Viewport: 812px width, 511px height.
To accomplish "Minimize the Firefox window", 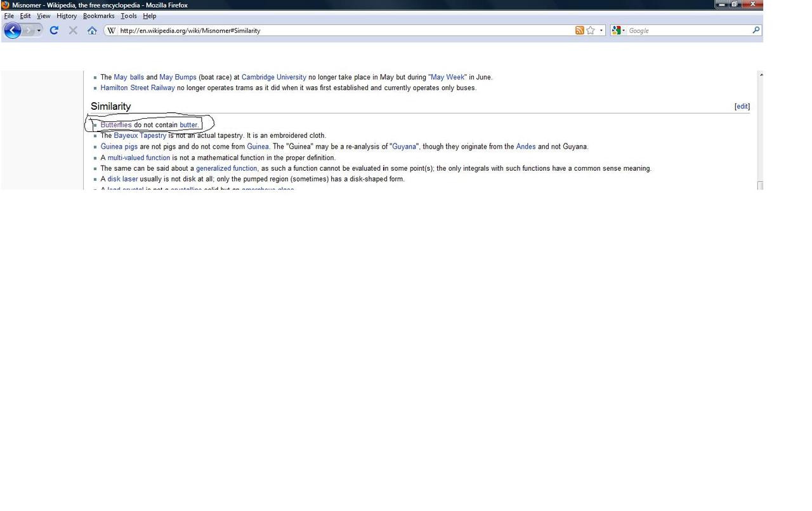I will [x=722, y=4].
